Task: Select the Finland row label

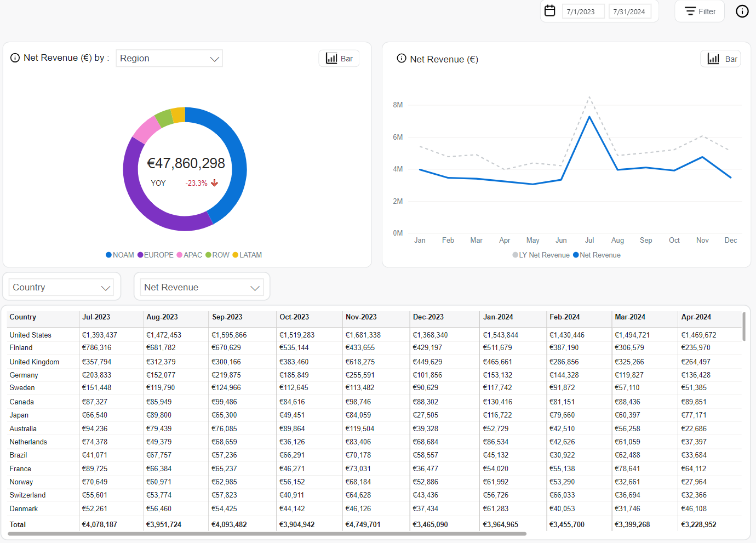Action: tap(21, 347)
